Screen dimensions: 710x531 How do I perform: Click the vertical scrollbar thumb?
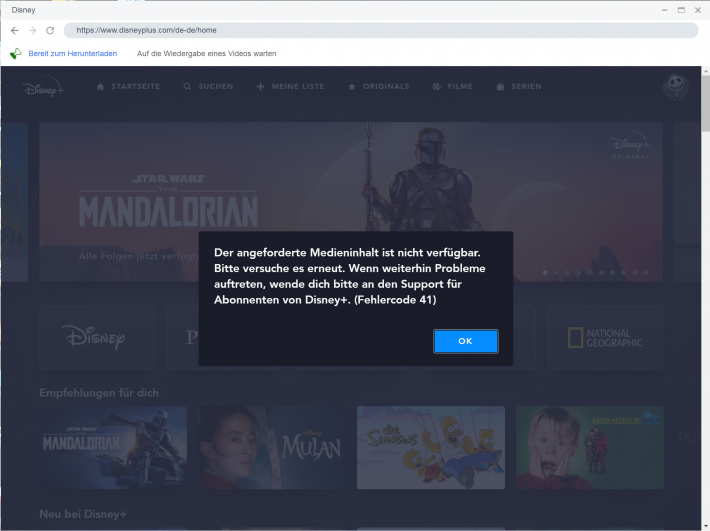point(705,104)
